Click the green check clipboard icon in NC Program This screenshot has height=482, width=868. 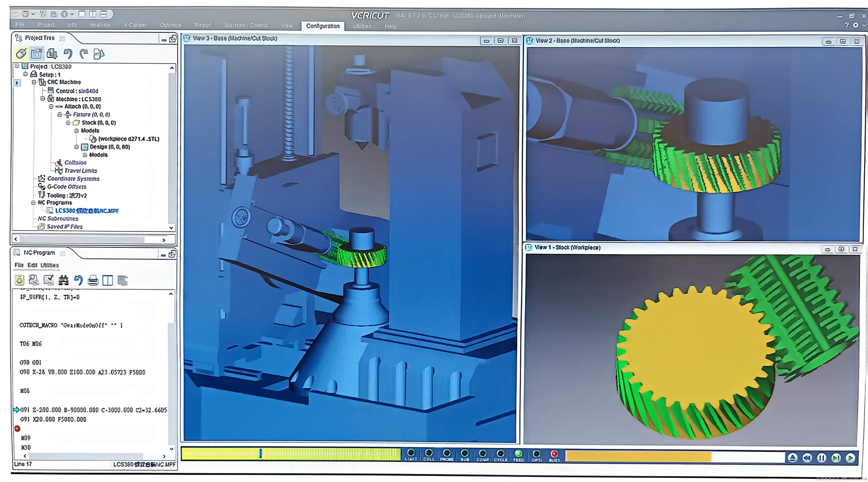click(20, 280)
